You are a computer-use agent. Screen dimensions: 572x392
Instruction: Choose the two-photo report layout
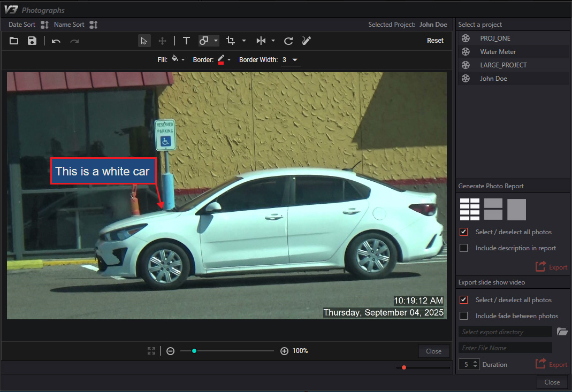pyautogui.click(x=493, y=209)
